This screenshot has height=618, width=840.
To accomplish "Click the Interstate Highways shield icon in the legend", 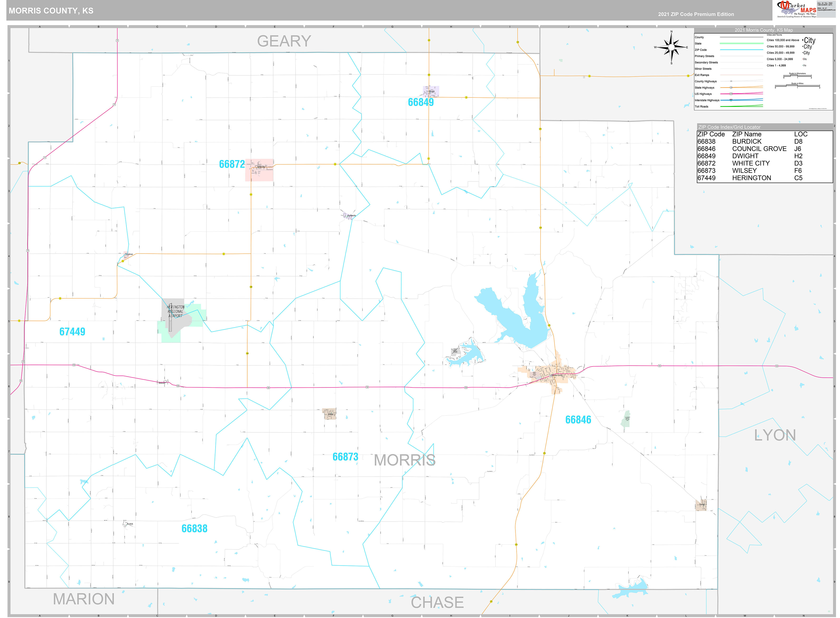I will click(731, 100).
